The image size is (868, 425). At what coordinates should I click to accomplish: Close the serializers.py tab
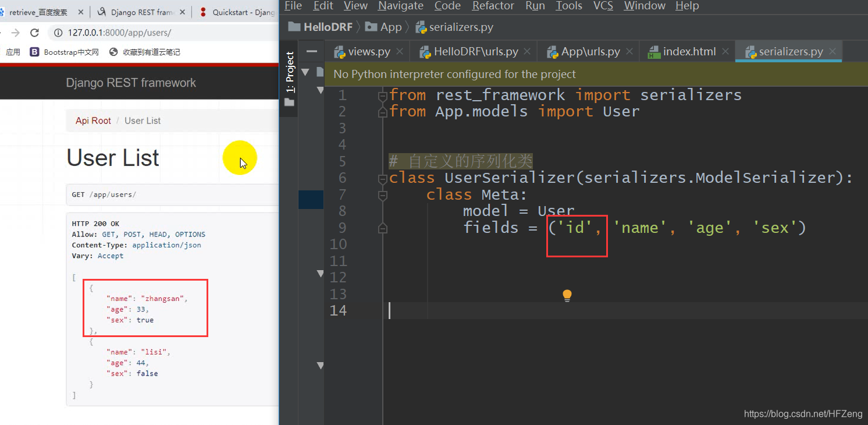click(833, 52)
